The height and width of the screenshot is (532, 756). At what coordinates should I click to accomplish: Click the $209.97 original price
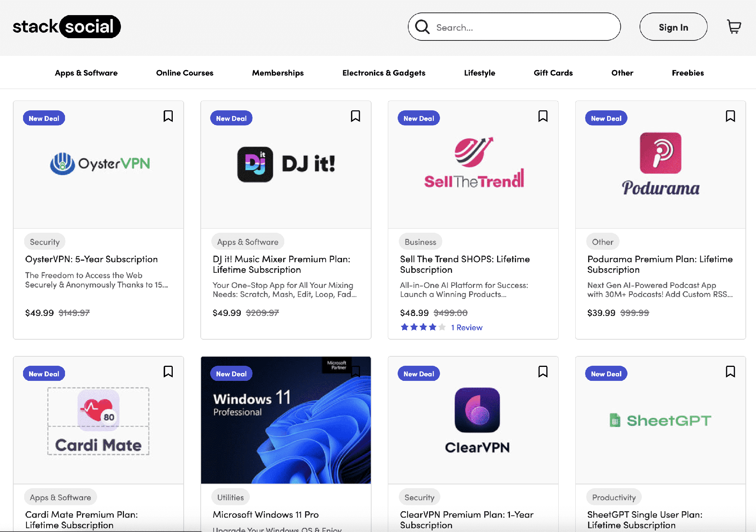click(262, 313)
